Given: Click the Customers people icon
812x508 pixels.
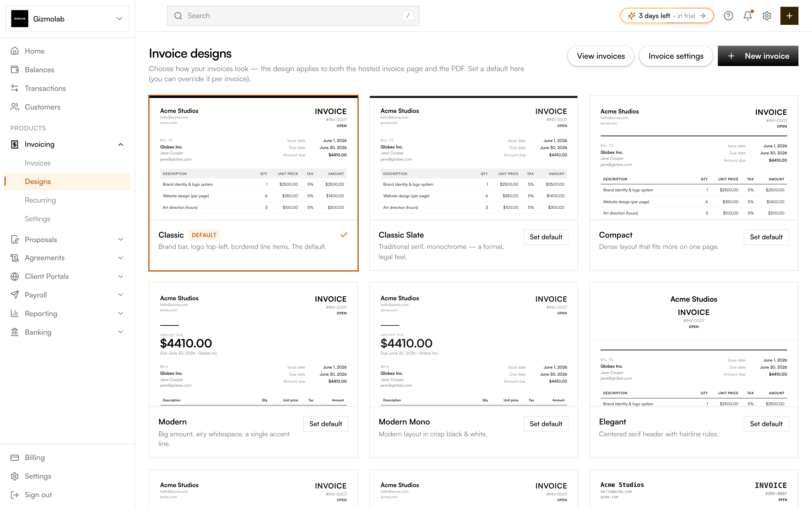Looking at the screenshot, I should pyautogui.click(x=14, y=107).
